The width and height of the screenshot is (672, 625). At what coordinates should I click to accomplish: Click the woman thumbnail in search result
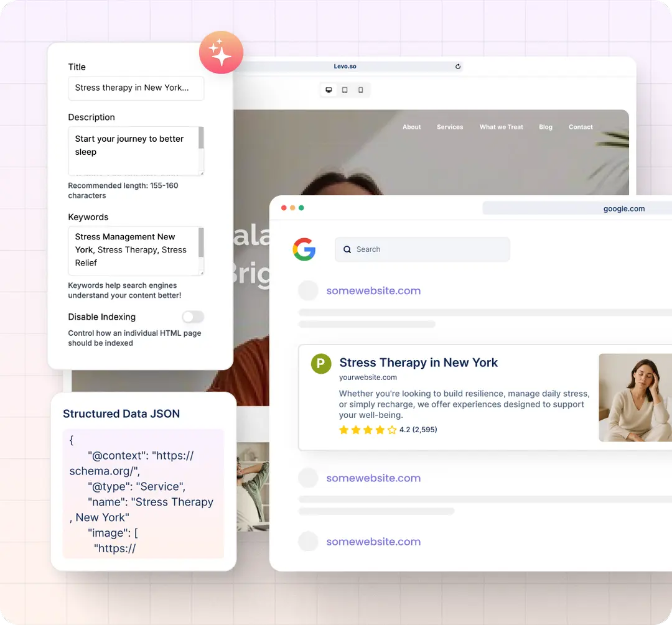[x=635, y=397]
